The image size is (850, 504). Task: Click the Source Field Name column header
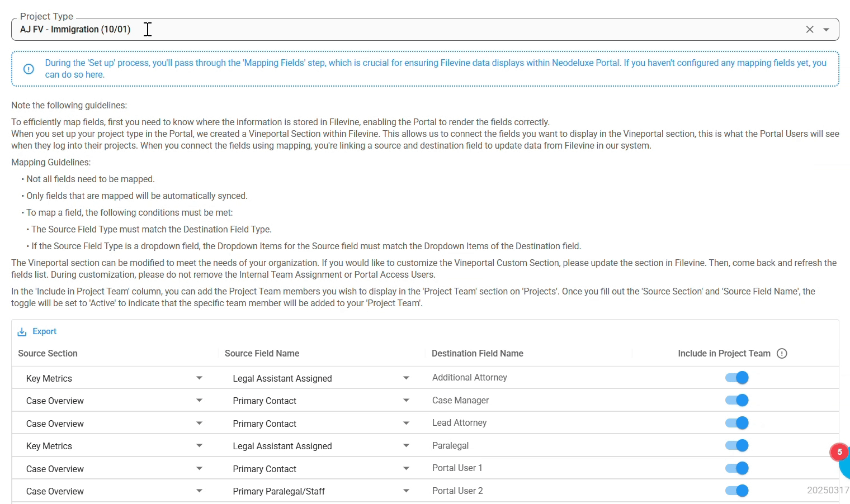(x=262, y=353)
